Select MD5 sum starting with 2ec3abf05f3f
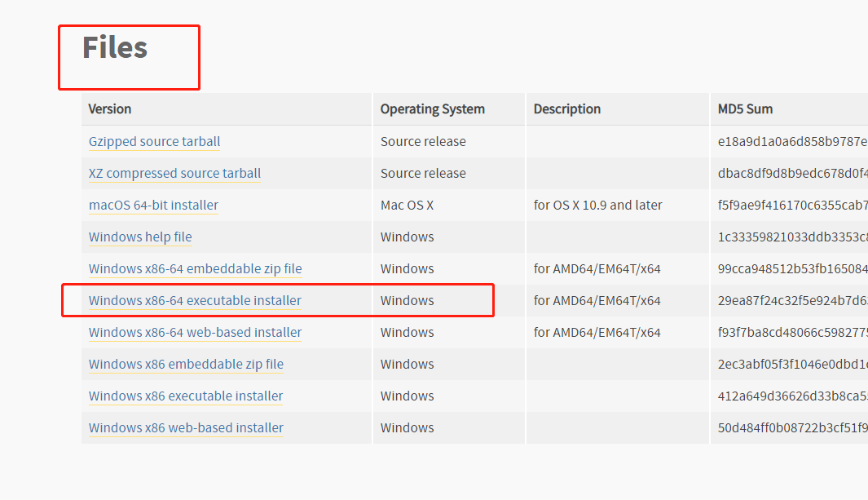 tap(793, 364)
